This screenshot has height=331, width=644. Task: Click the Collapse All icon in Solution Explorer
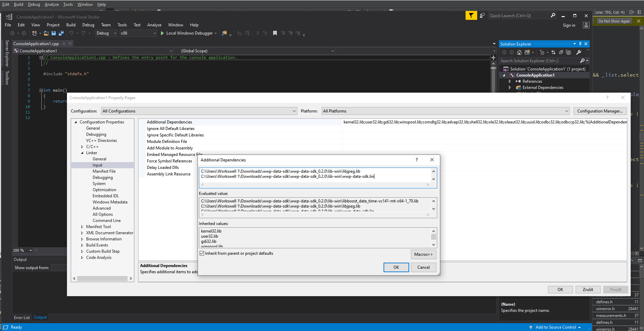[x=561, y=52]
